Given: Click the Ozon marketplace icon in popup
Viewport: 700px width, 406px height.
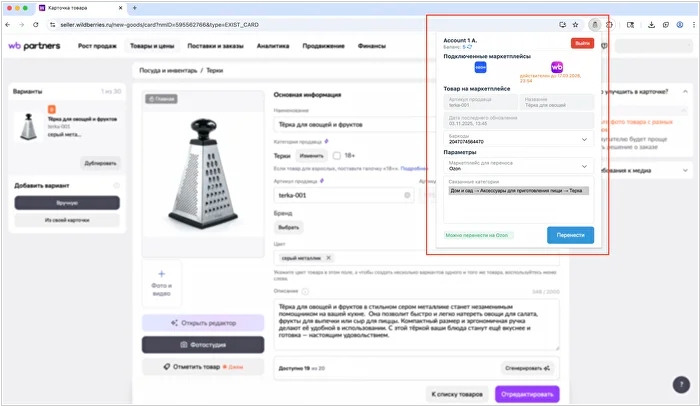Looking at the screenshot, I should point(480,68).
